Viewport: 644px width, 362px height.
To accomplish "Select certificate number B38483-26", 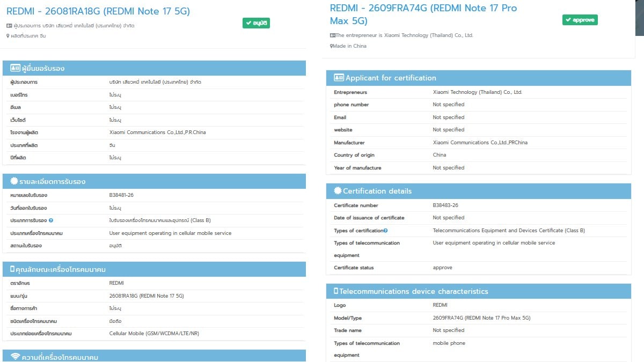I will click(445, 205).
